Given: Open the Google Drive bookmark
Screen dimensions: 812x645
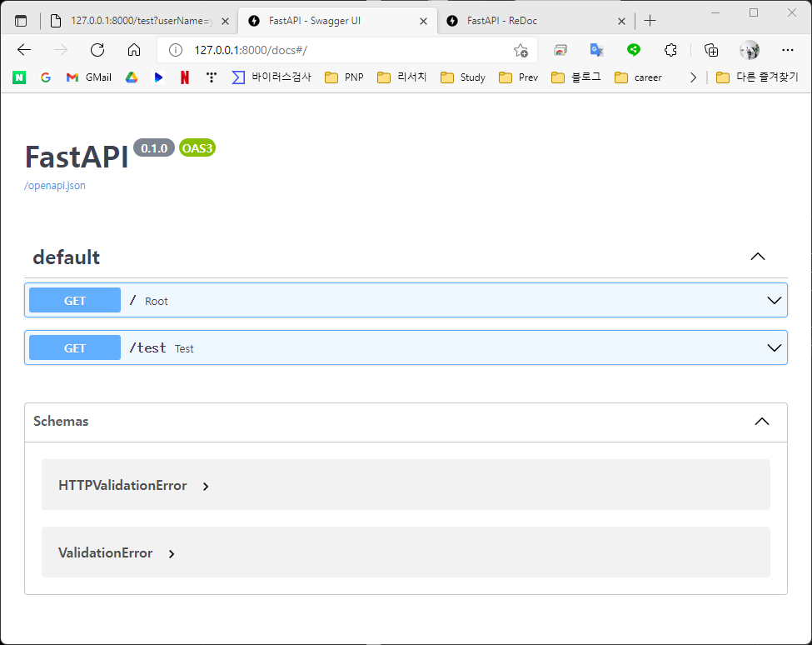Looking at the screenshot, I should point(132,77).
